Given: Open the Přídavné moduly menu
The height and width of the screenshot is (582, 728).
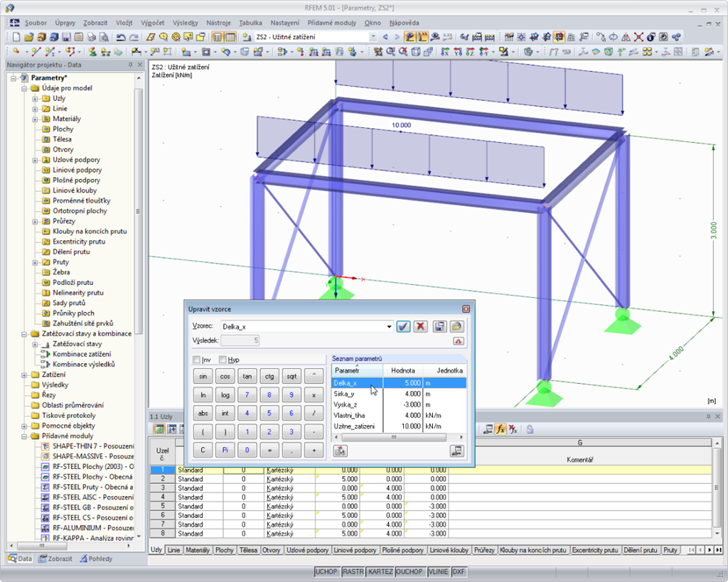Looking at the screenshot, I should (x=332, y=23).
